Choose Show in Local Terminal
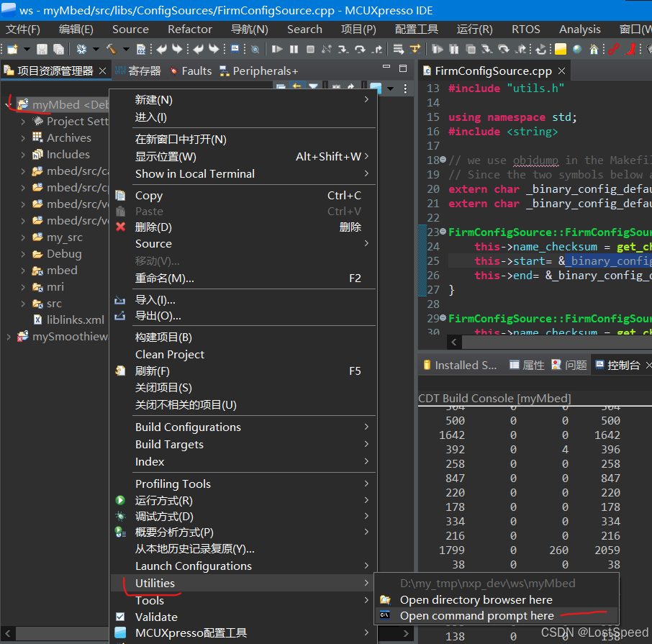The image size is (652, 644). [243, 174]
